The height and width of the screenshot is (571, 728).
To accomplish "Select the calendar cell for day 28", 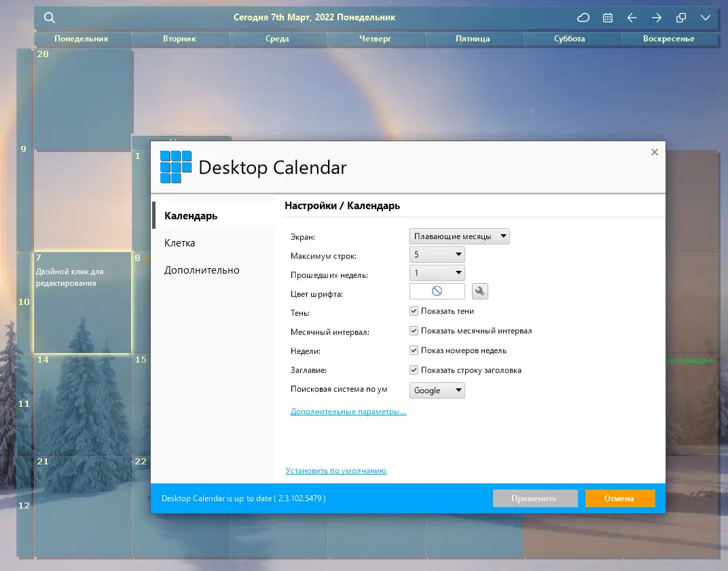I will click(x=84, y=99).
